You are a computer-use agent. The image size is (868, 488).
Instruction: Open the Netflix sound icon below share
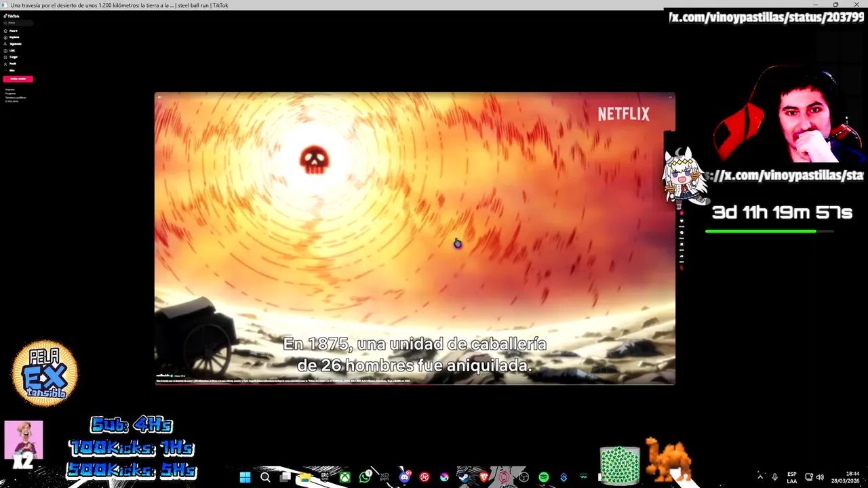coord(682,267)
